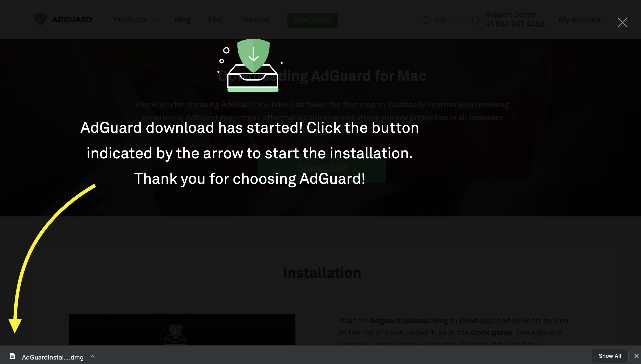Click the green PURCHASE button icon
641x364 pixels.
(312, 20)
